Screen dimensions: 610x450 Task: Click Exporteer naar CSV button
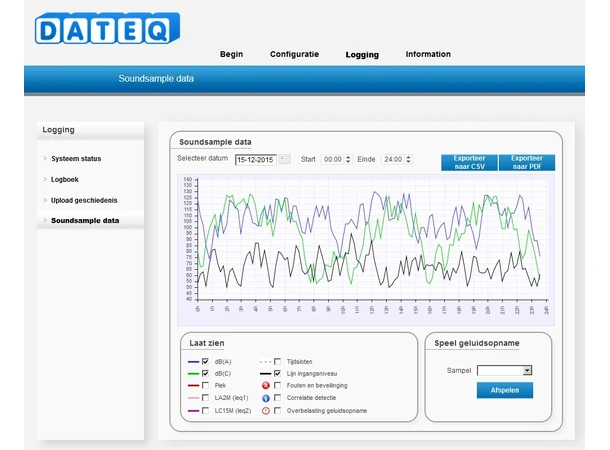coord(469,162)
